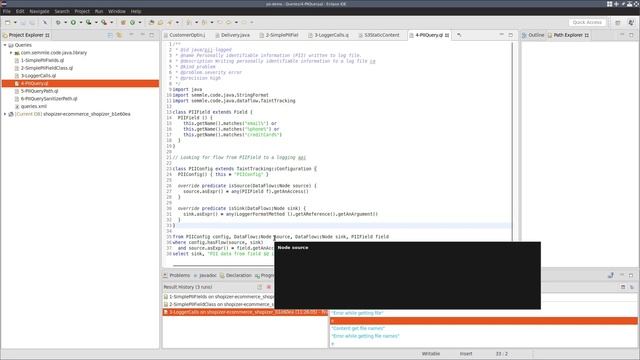Click the copy icon in Result History header
This screenshot has height=360, width=640.
[x=259, y=287]
